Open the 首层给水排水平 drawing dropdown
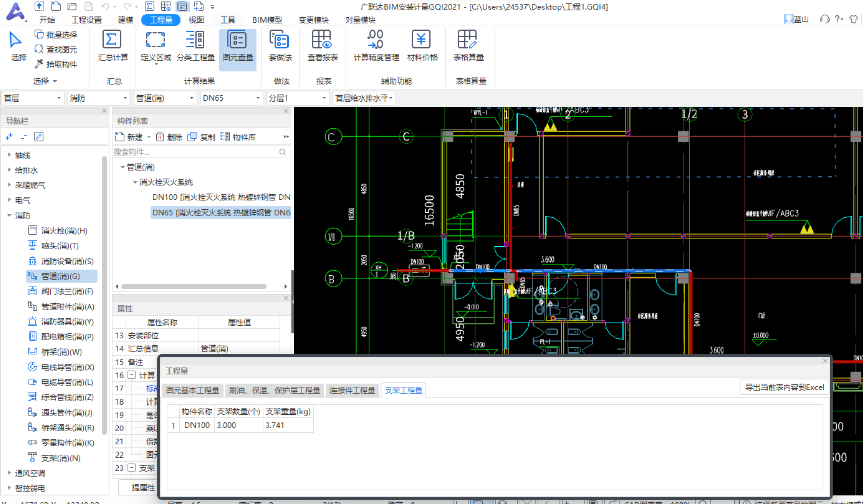Viewport: 863px width, 504px height. coord(364,98)
